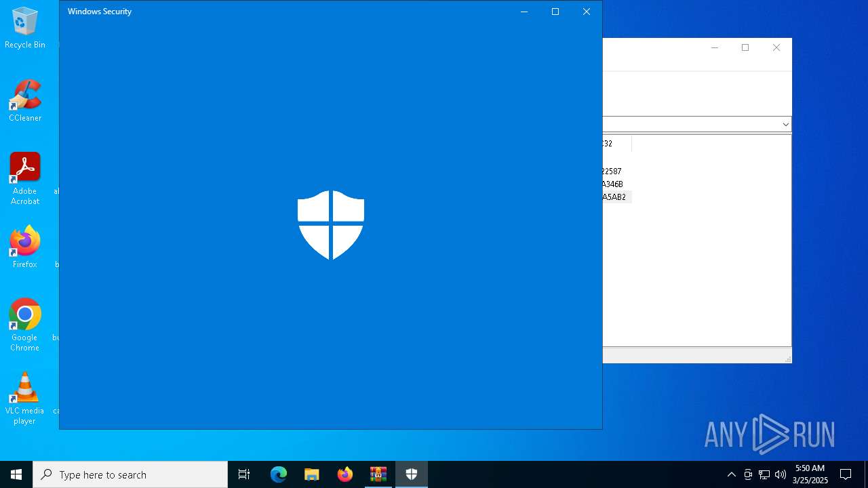Screen dimensions: 868x488
Task: Launch Firefox from the desktop shortcut
Action: 25,248
